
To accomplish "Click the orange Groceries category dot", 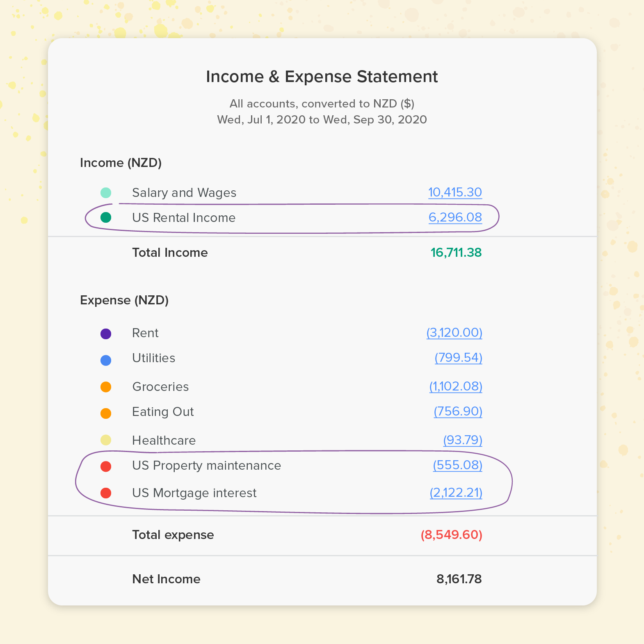I will (106, 387).
